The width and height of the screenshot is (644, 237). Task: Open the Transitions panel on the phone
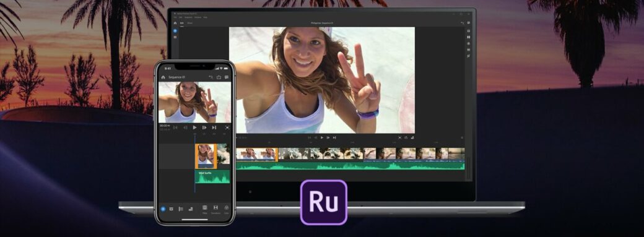[x=215, y=210]
